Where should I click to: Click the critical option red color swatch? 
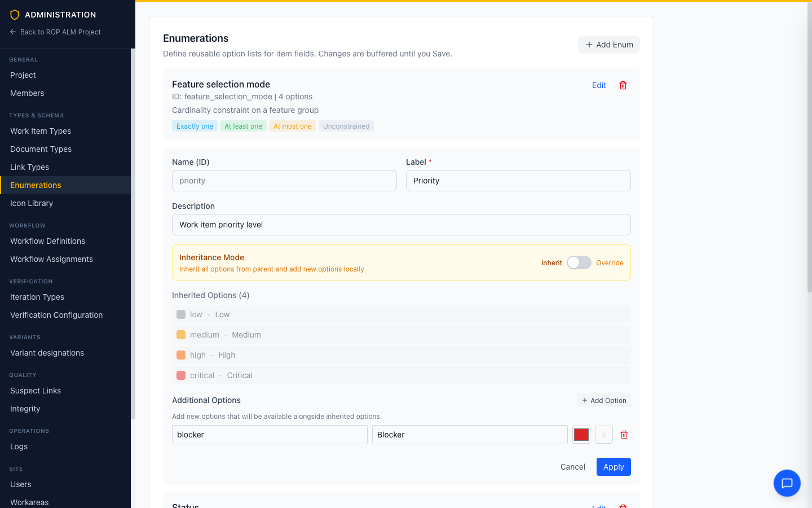[x=181, y=375]
